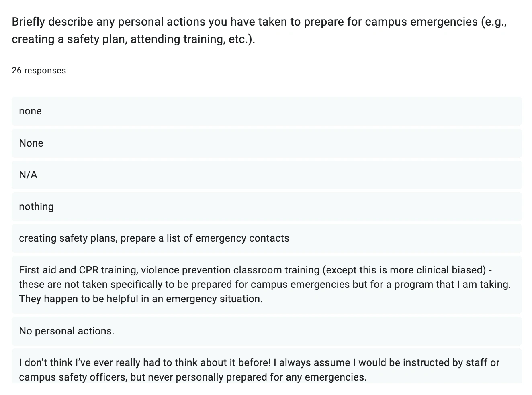Click the line "They happen to be helpful"
Image resolution: width=532 pixels, height=395 pixels.
tap(141, 299)
